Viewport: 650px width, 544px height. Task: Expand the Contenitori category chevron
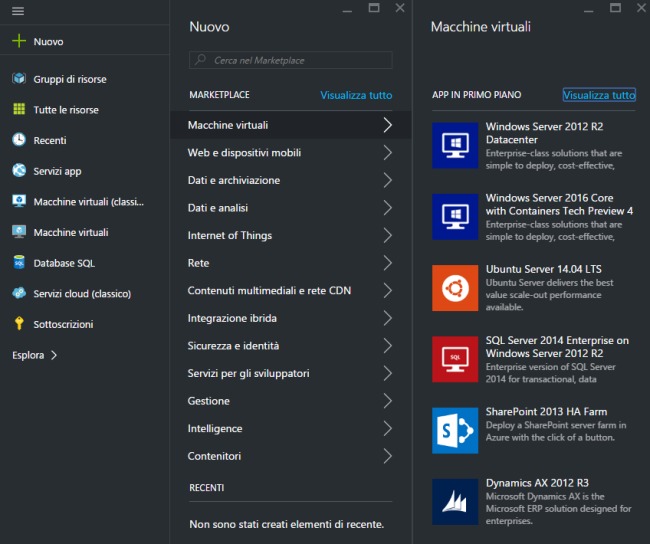(x=387, y=456)
